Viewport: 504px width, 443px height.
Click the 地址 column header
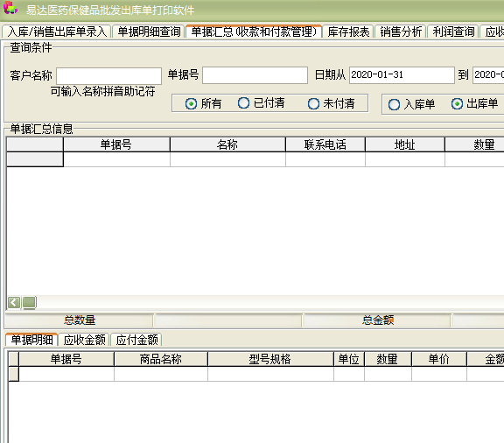click(x=405, y=144)
